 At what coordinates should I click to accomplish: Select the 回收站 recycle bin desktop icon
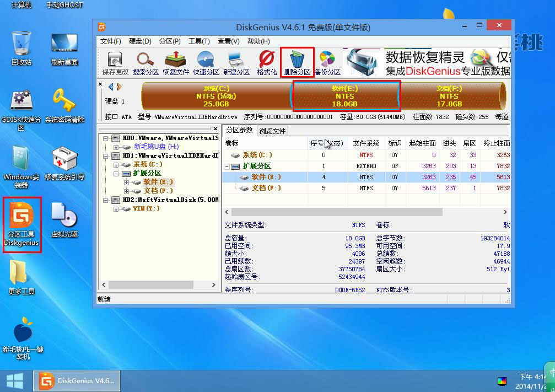click(21, 49)
